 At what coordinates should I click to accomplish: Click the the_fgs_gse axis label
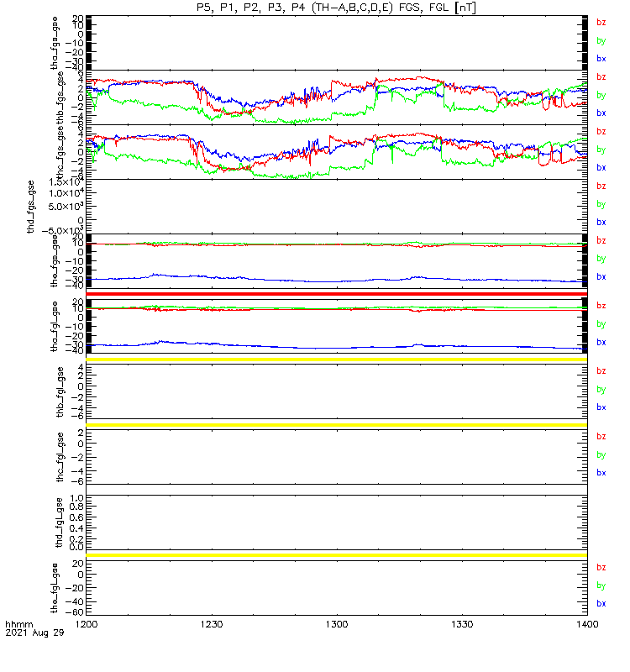55,261
